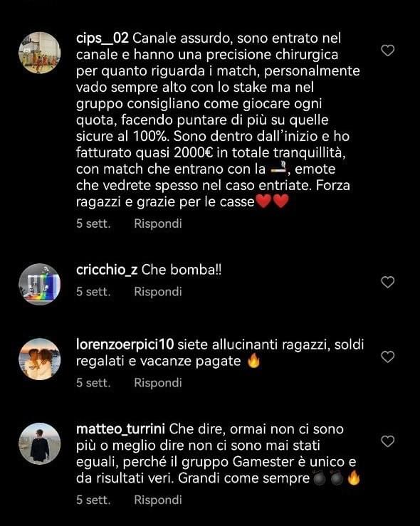Open matteo_turrini profile avatar

[x=40, y=443]
